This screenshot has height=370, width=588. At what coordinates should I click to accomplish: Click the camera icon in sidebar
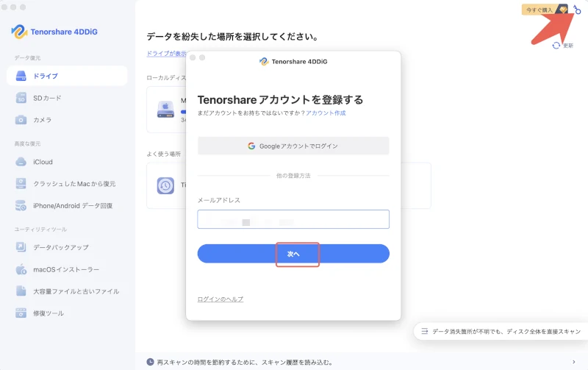pos(21,120)
